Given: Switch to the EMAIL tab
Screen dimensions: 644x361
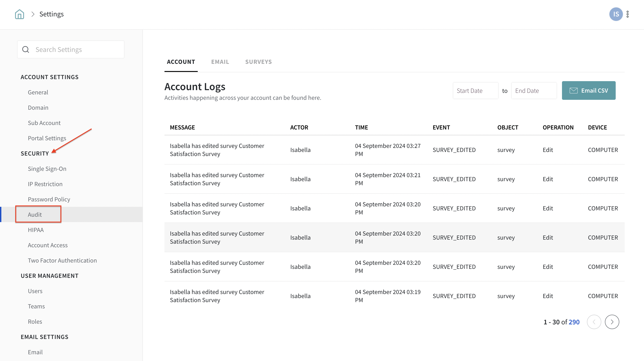Looking at the screenshot, I should (x=220, y=62).
